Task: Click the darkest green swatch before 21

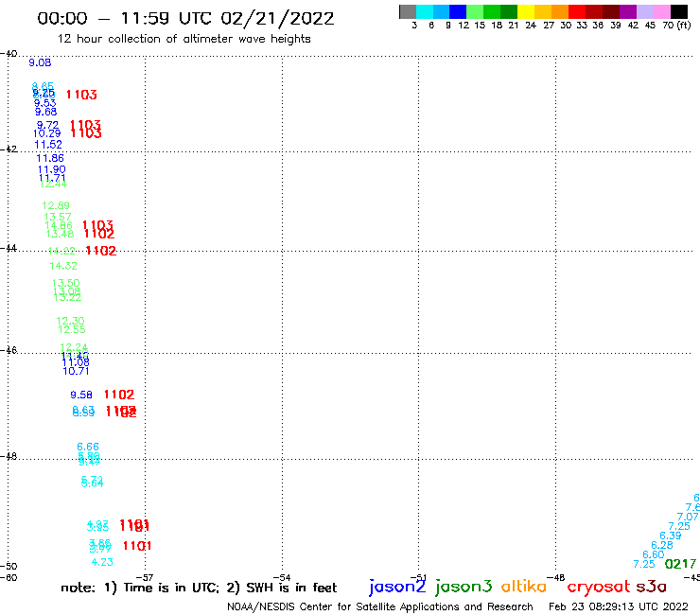Action: pyautogui.click(x=509, y=11)
